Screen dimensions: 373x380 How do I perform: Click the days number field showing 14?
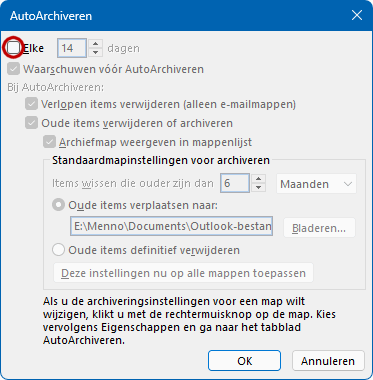pyautogui.click(x=72, y=48)
